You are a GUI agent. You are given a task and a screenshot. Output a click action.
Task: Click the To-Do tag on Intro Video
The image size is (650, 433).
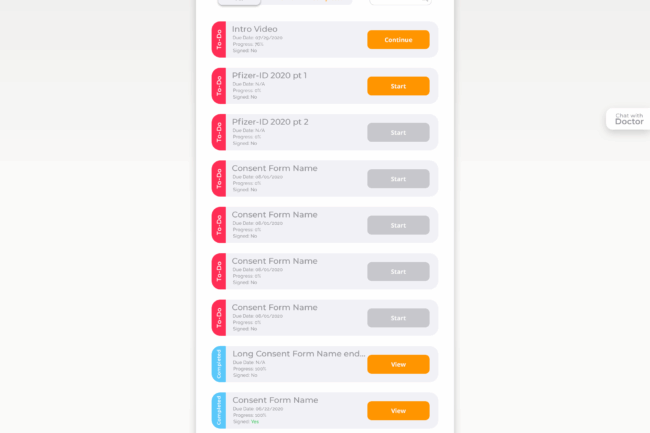[219, 40]
